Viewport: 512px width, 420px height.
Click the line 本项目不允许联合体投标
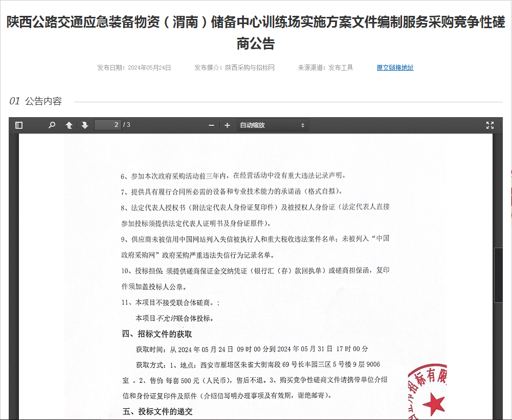pos(175,318)
